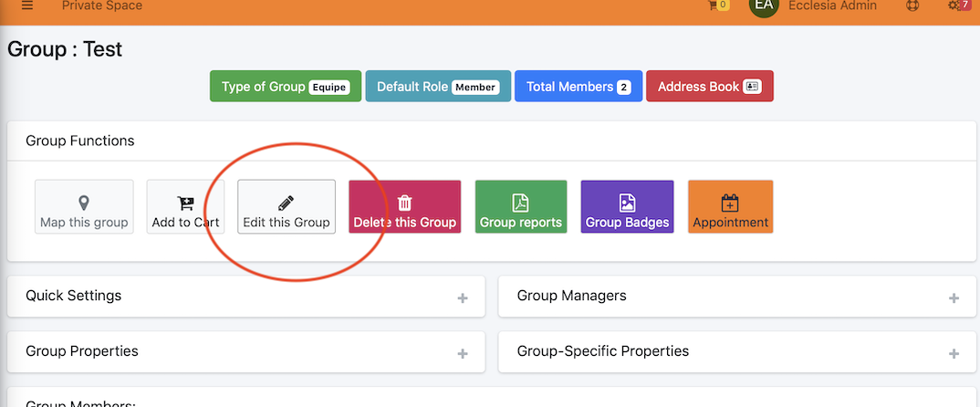Open the Address Book button

(709, 87)
